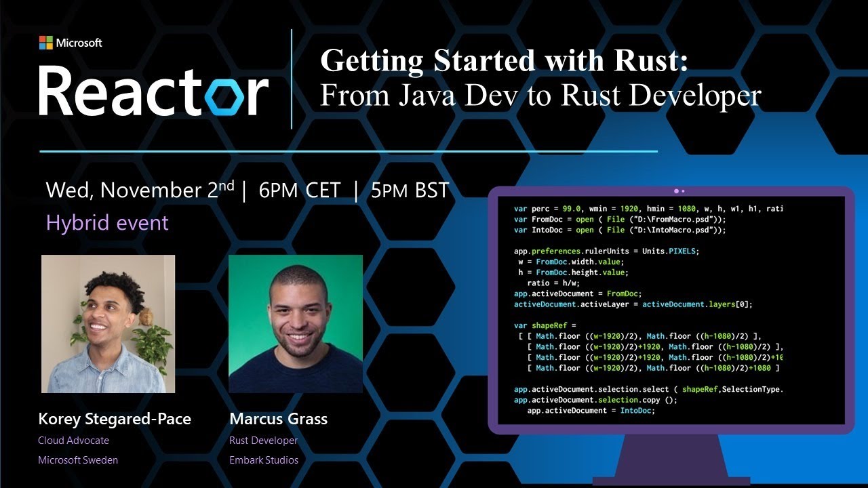Image resolution: width=868 pixels, height=488 pixels.
Task: Click the "app.preferences.rulerUnits" code line
Action: [x=606, y=251]
